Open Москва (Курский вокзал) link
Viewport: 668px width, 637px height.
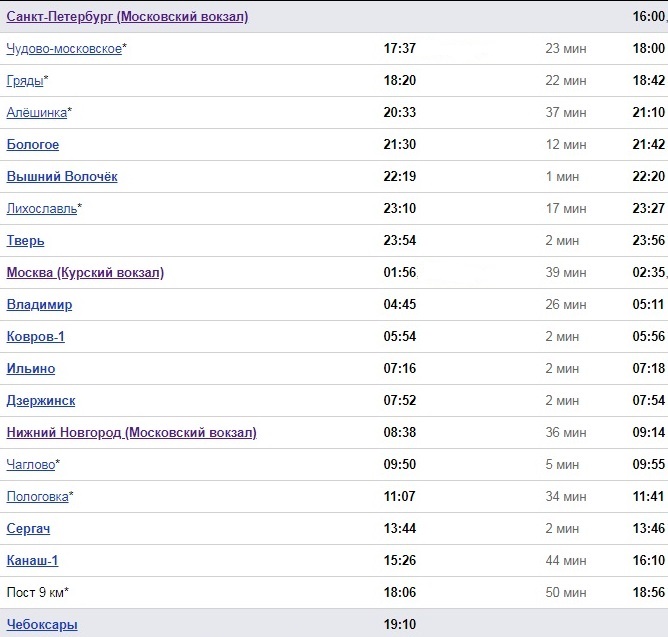[85, 273]
